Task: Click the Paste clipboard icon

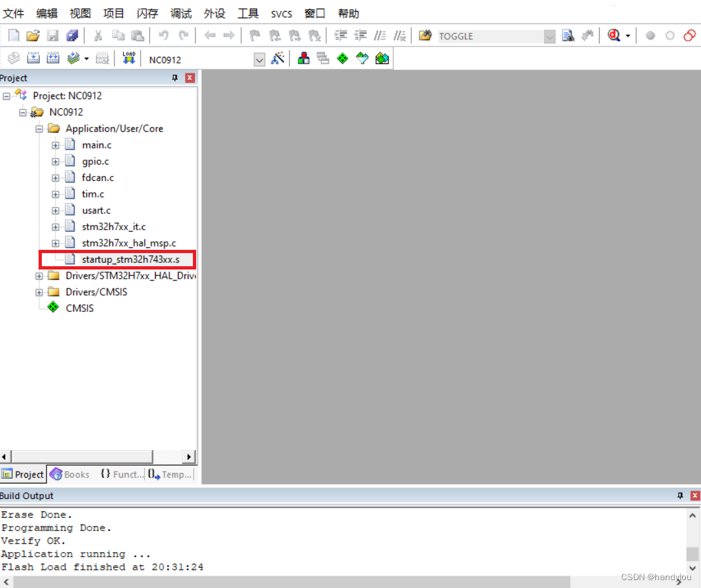Action: [x=138, y=36]
